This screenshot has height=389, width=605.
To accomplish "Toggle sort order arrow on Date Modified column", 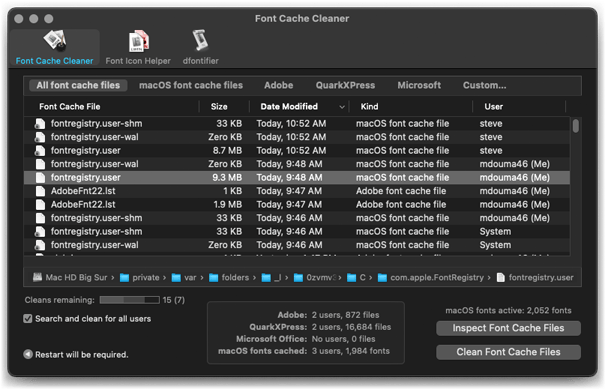I will tap(341, 107).
